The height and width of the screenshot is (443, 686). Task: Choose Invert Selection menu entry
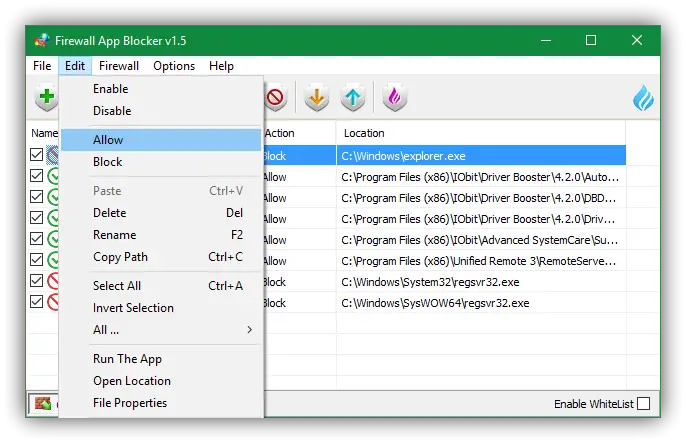(161, 308)
